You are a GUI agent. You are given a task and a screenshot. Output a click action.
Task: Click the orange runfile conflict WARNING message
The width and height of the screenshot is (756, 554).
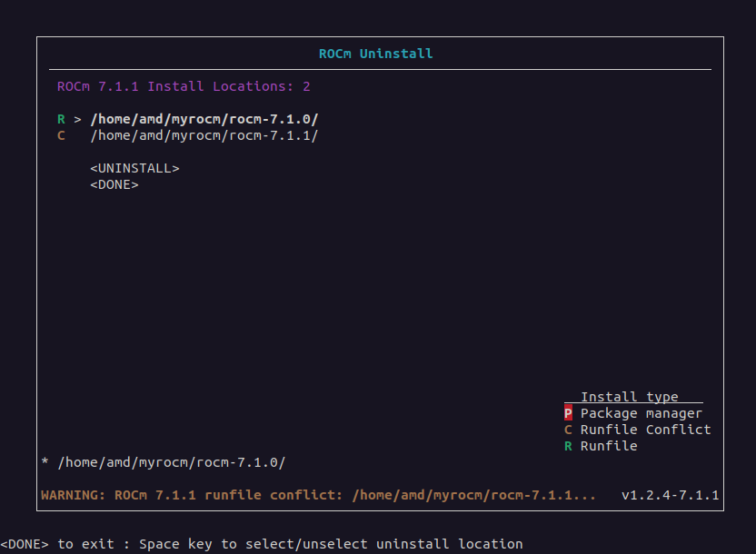pyautogui.click(x=319, y=496)
